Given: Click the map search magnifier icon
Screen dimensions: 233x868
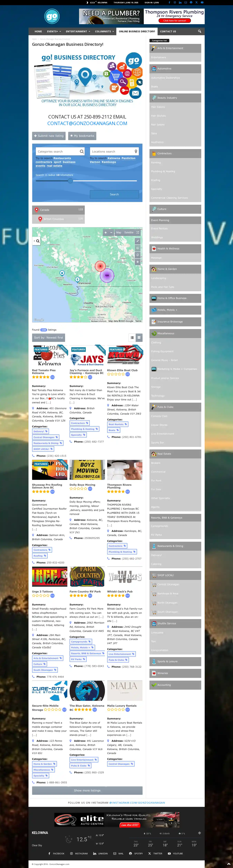Looking at the screenshot, I should (x=38, y=241).
